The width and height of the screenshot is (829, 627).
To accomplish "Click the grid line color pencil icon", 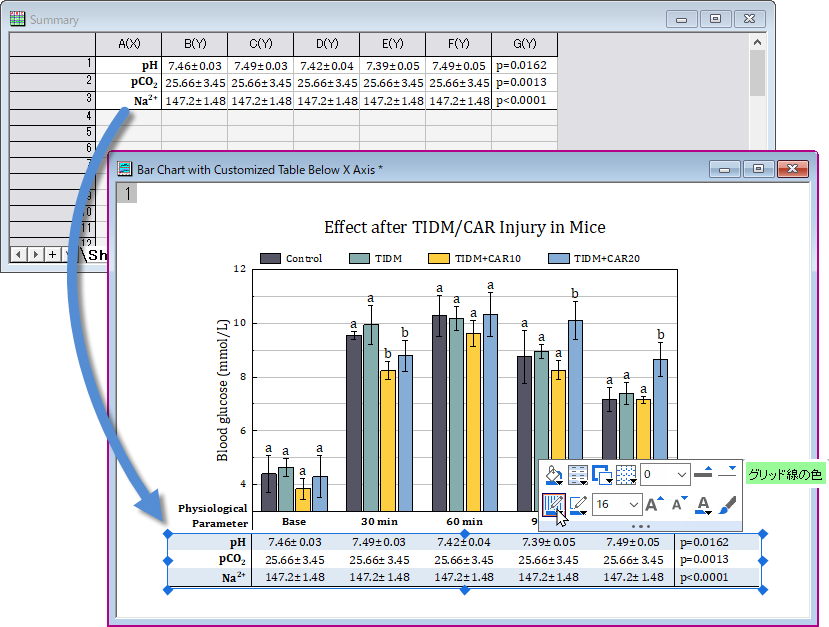I will click(554, 504).
